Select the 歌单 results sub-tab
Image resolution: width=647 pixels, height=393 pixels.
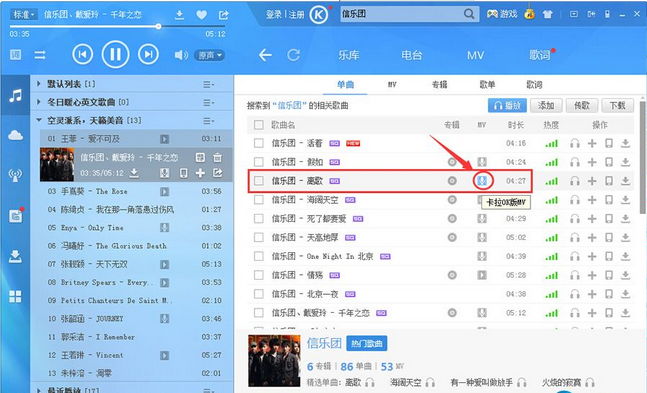[x=487, y=85]
